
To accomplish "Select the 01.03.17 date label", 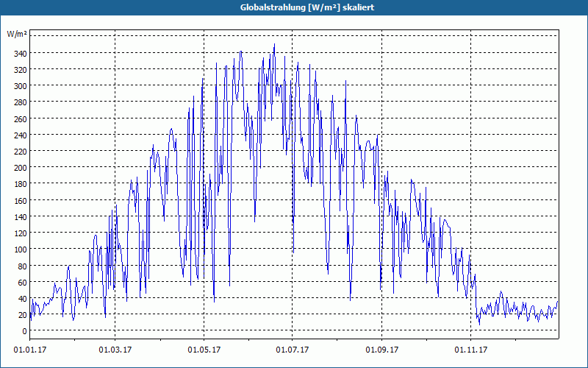I will point(115,350).
